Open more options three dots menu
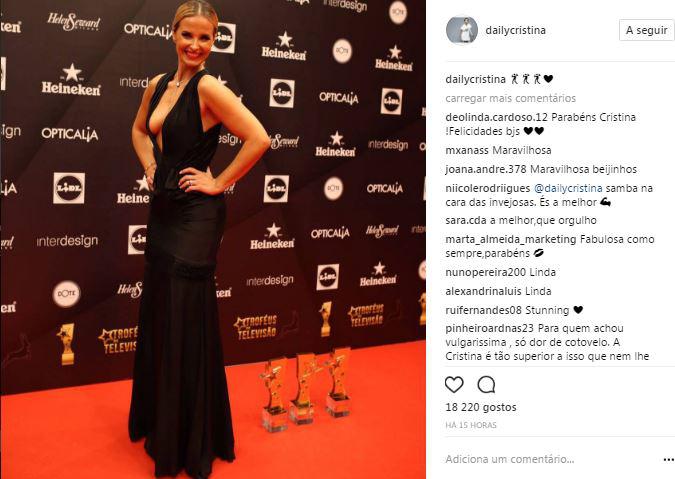675x479 pixels. click(667, 460)
